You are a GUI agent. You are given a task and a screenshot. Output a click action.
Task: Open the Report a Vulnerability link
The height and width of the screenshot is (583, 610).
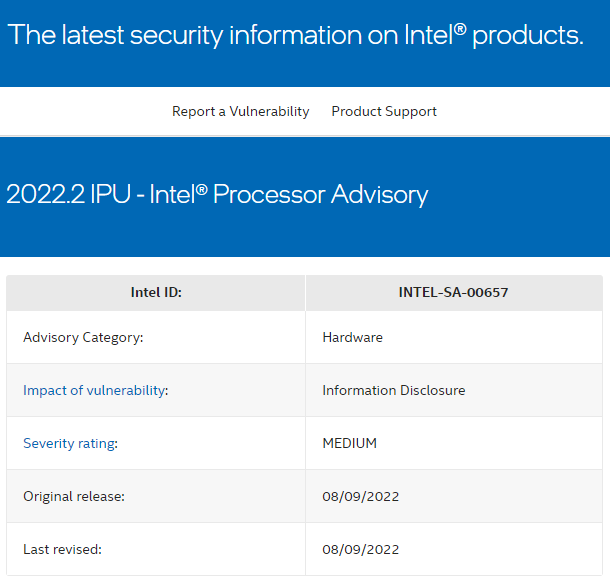(x=240, y=112)
